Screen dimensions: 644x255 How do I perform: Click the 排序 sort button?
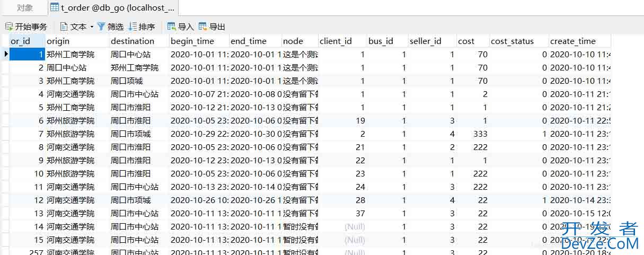pos(142,27)
